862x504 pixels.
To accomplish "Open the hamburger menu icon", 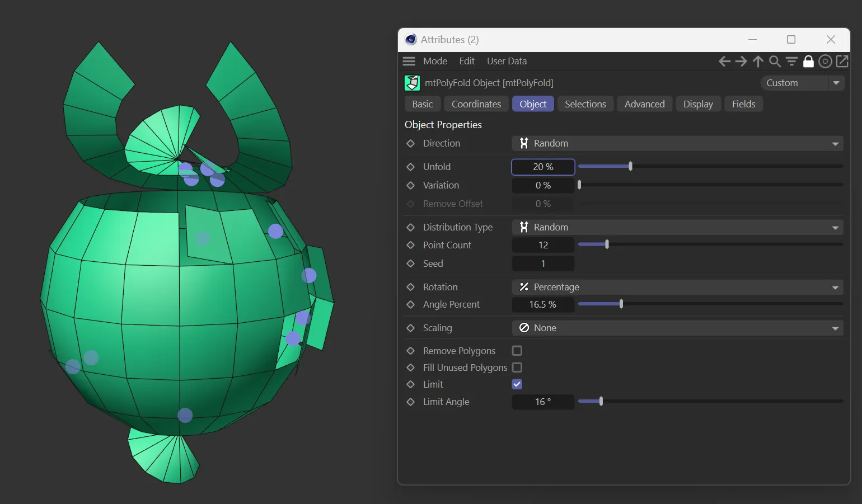I will coord(409,62).
